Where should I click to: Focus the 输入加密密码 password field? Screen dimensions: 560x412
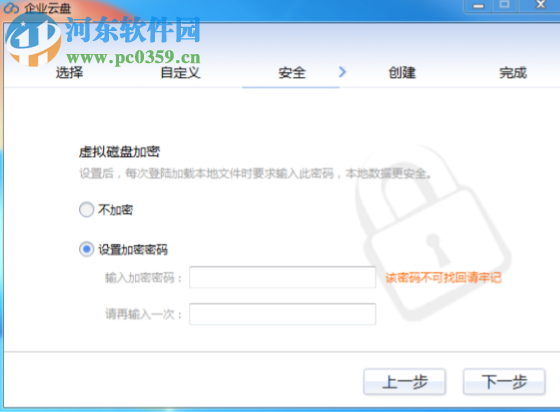pos(282,277)
